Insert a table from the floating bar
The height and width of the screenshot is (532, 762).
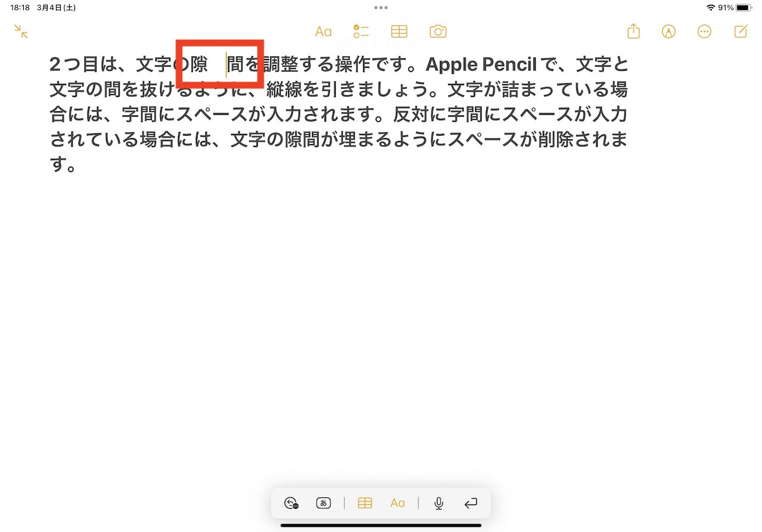click(x=365, y=503)
